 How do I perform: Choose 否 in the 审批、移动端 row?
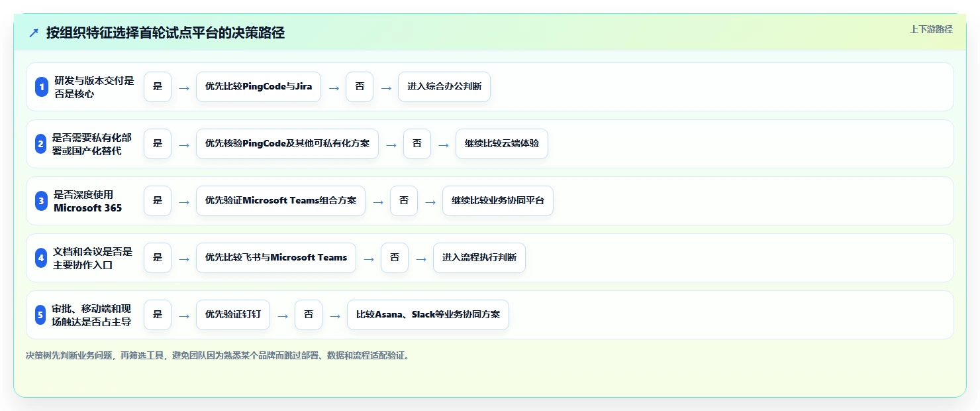(309, 315)
